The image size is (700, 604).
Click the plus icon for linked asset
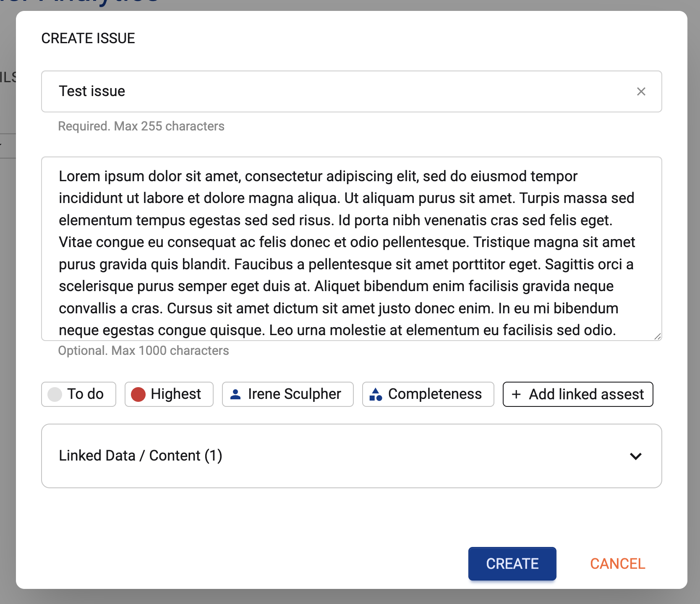[x=516, y=394]
